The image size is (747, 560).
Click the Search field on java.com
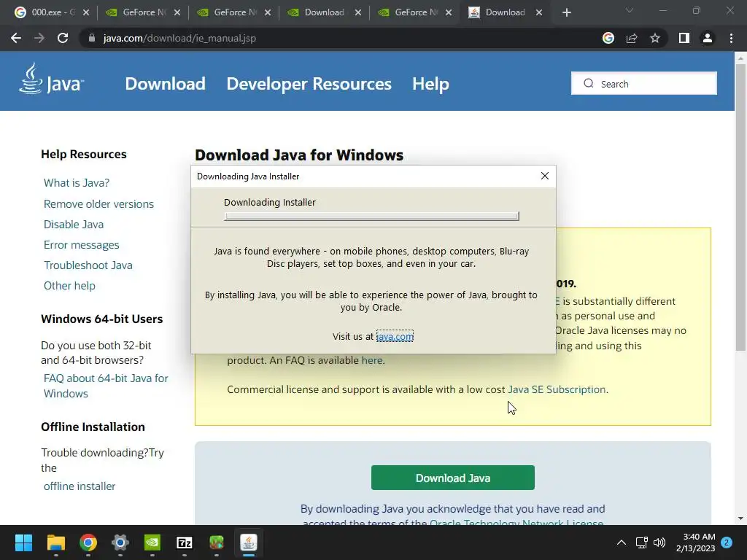tap(643, 83)
